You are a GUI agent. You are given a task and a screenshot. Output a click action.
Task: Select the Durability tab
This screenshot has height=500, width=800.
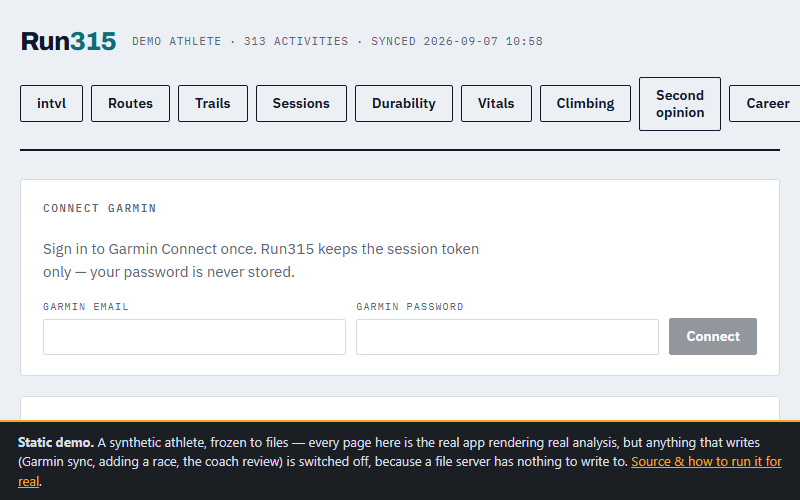coord(404,104)
